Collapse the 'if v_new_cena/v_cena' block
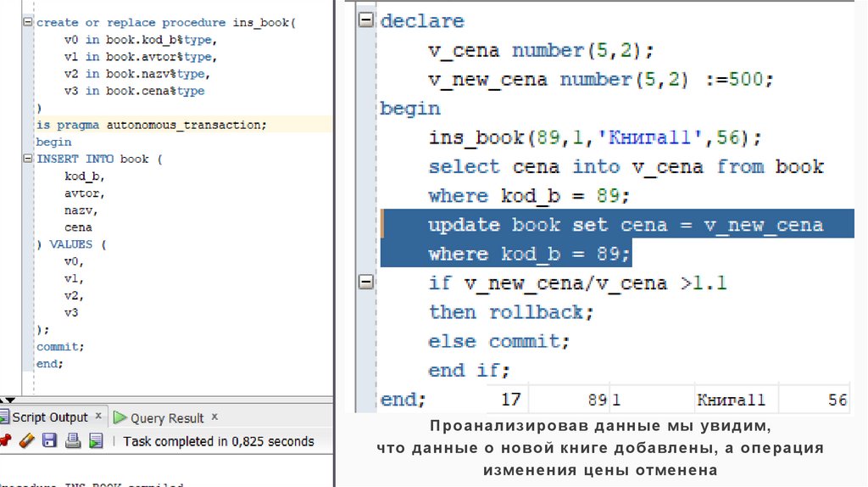Viewport: 868px width, 487px height. click(366, 282)
